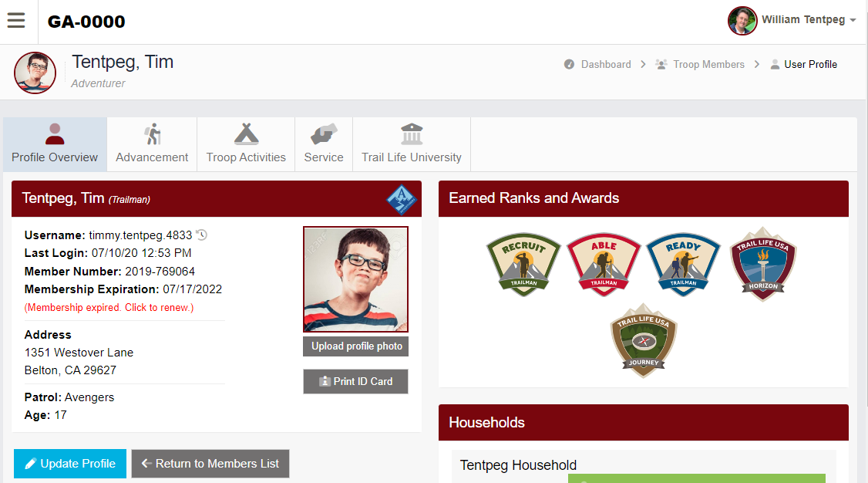This screenshot has height=483, width=868.
Task: Click the Ready Trailman badge
Action: click(x=684, y=264)
